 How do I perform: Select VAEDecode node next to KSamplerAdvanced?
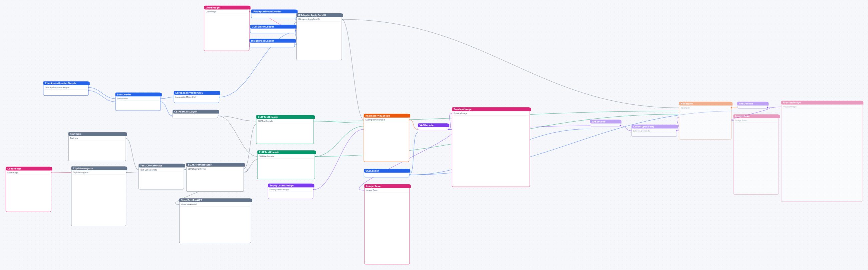[434, 127]
